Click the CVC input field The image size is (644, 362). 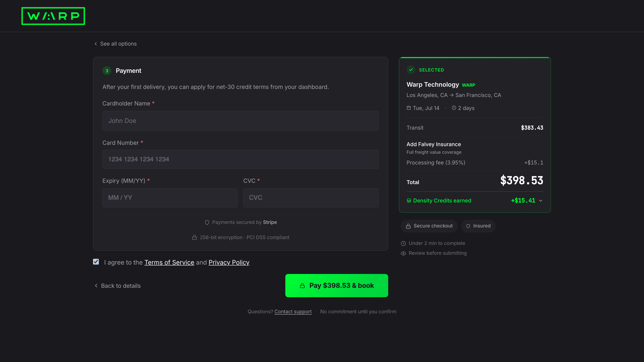tap(311, 198)
